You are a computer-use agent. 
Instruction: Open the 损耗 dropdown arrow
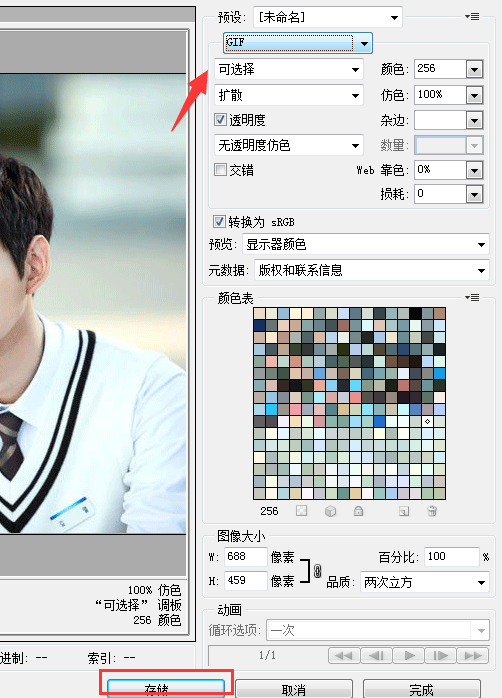tap(474, 194)
